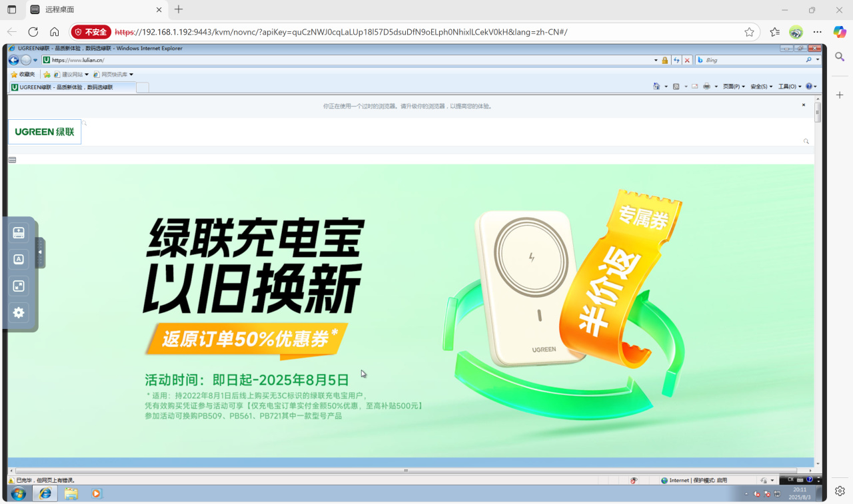Click the Windows 7 Start button

click(19, 493)
